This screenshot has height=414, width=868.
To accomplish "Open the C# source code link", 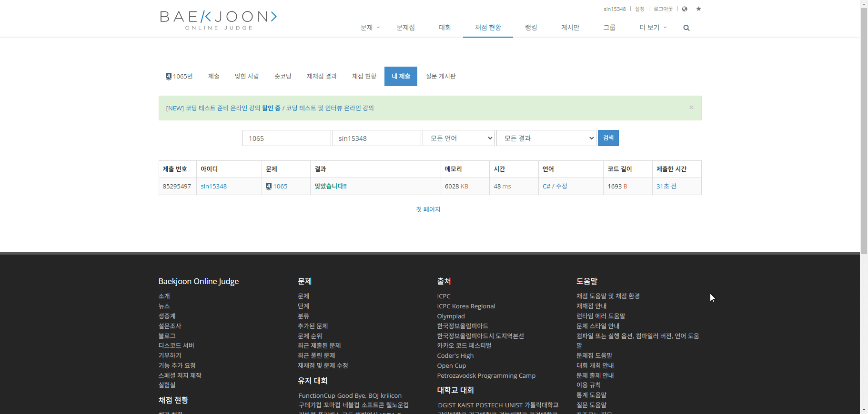I will click(546, 186).
